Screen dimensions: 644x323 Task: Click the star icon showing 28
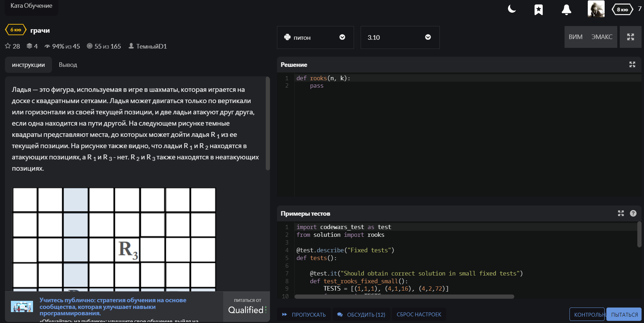pos(8,46)
